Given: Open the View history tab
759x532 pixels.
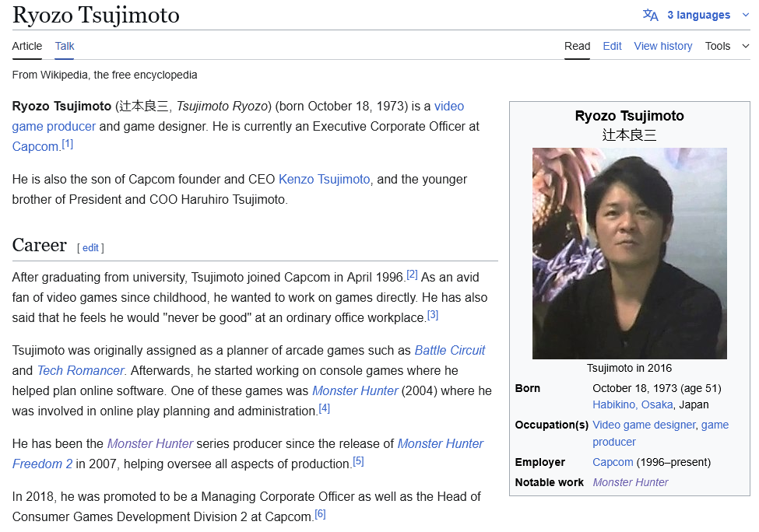Looking at the screenshot, I should tap(663, 46).
